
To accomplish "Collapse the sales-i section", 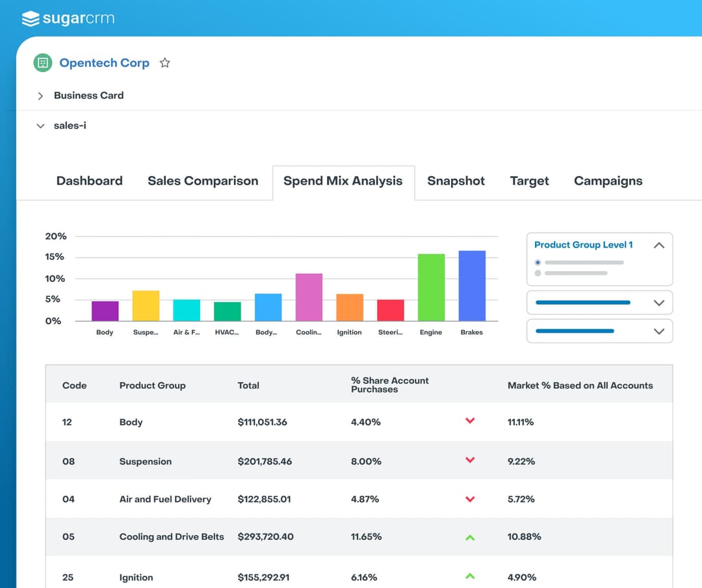I will click(40, 126).
